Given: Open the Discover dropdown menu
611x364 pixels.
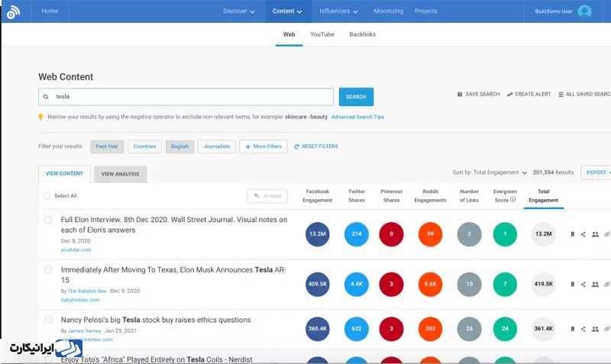Looking at the screenshot, I should tap(239, 11).
